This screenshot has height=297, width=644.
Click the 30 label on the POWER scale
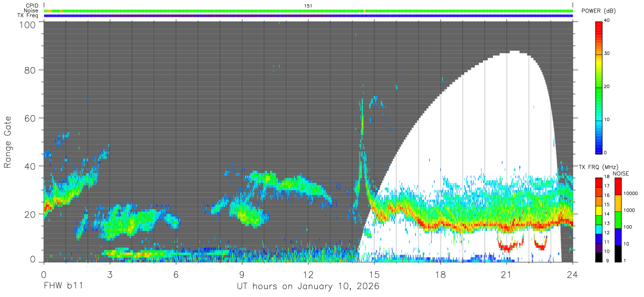[607, 53]
